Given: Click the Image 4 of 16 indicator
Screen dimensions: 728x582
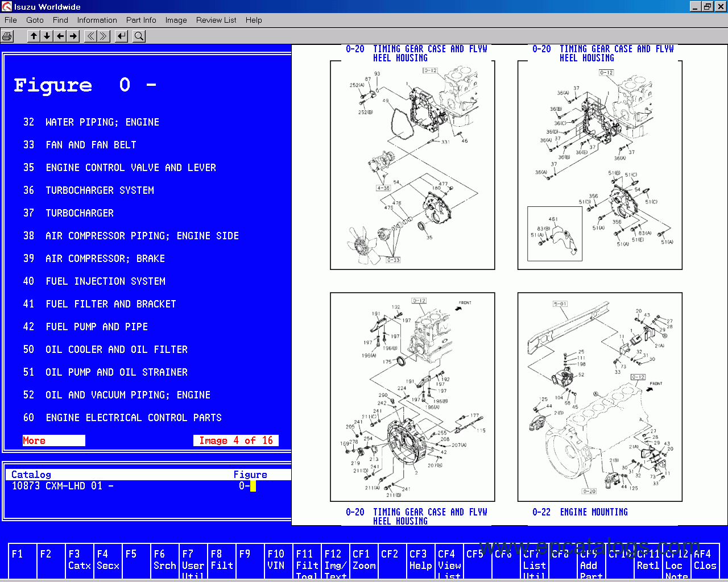Looking at the screenshot, I should 236,440.
